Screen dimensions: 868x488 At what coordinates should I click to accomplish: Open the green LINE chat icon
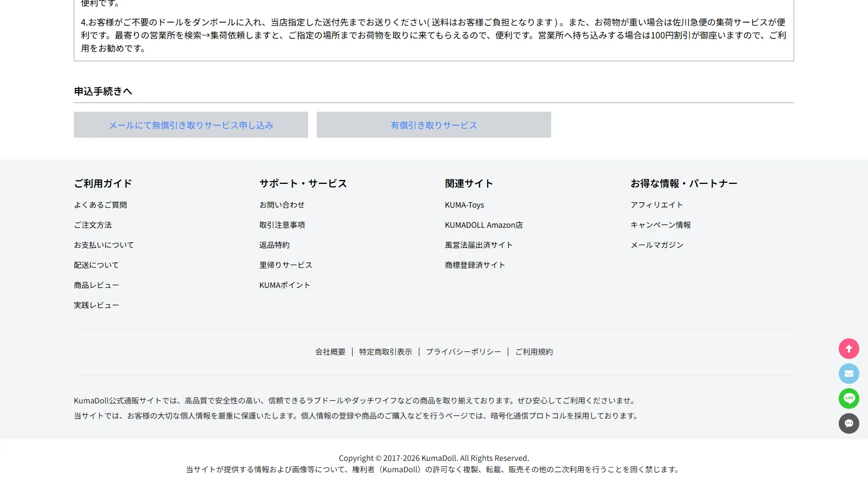(x=849, y=399)
